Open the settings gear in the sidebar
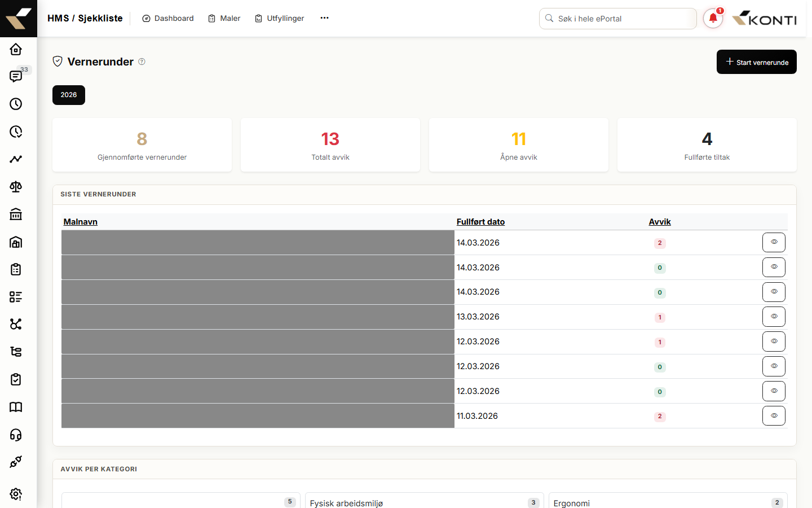The width and height of the screenshot is (812, 508). click(x=16, y=494)
